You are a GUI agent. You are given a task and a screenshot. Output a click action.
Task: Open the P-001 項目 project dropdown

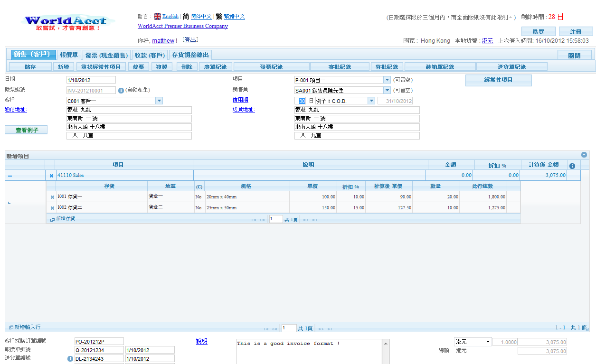(387, 80)
